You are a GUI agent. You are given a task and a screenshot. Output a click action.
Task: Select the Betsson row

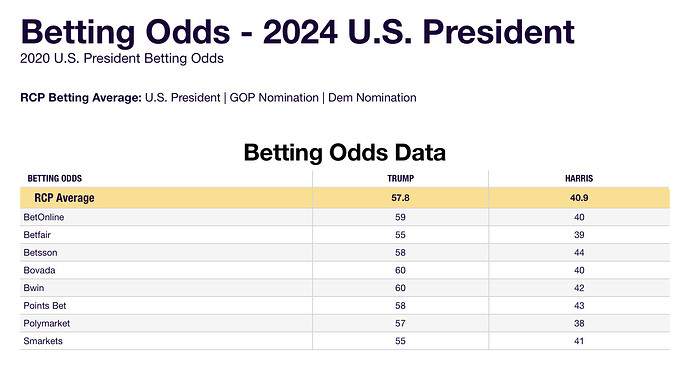click(x=345, y=253)
